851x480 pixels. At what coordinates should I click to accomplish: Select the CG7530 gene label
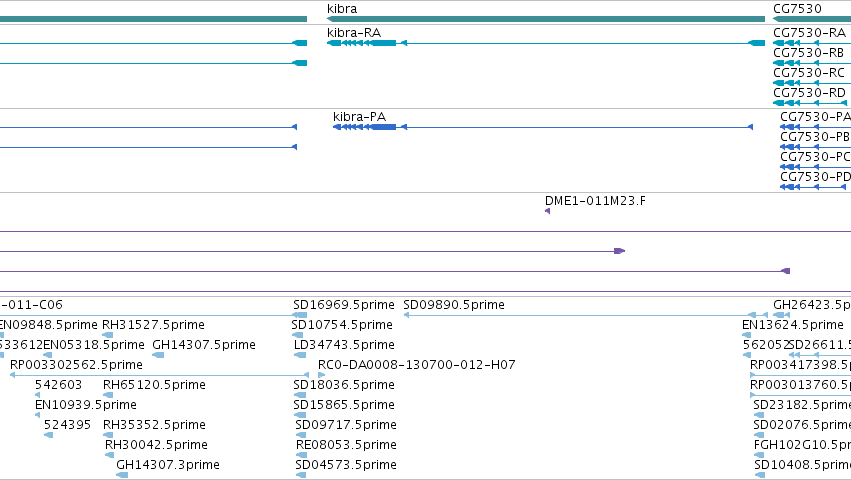pyautogui.click(x=797, y=9)
